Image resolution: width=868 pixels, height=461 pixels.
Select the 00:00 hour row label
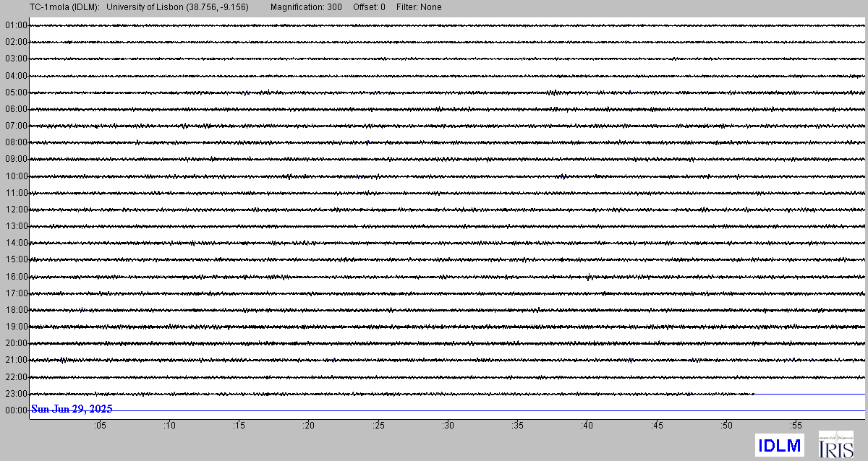[16, 410]
